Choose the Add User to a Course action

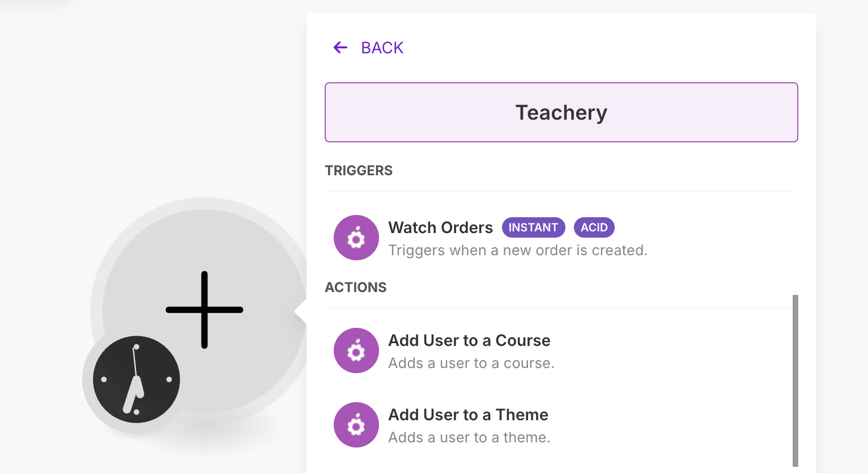click(x=558, y=350)
